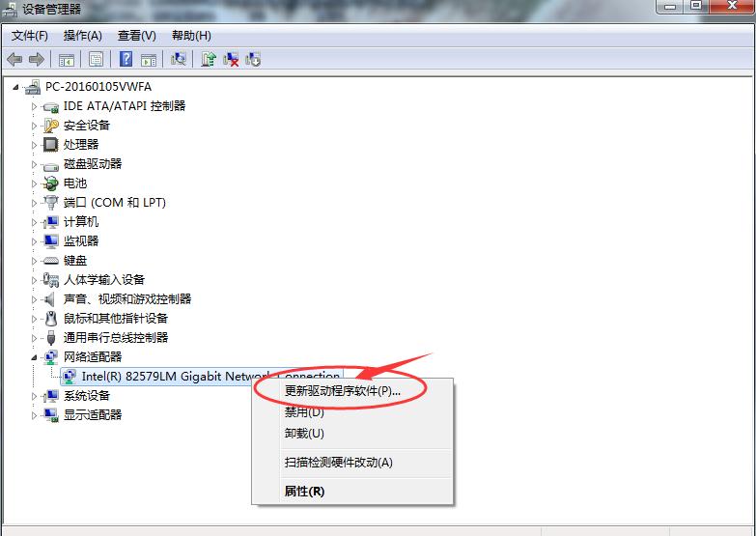The image size is (756, 536).
Task: Click the uninstall device toolbar icon with red X
Action: click(x=231, y=59)
